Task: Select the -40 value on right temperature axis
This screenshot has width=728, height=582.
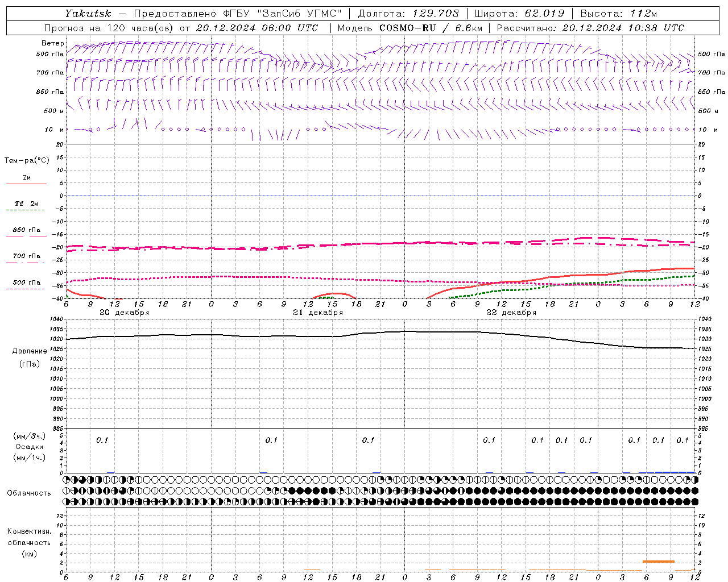Action: point(703,299)
